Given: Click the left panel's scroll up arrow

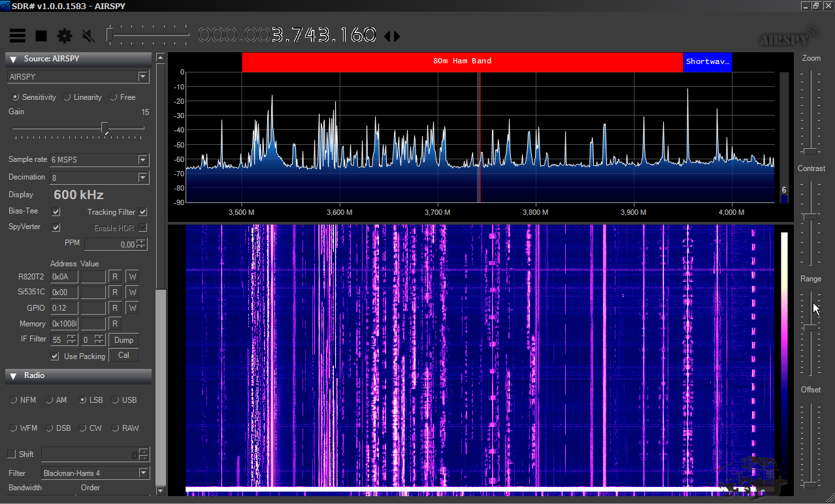Looking at the screenshot, I should point(161,58).
